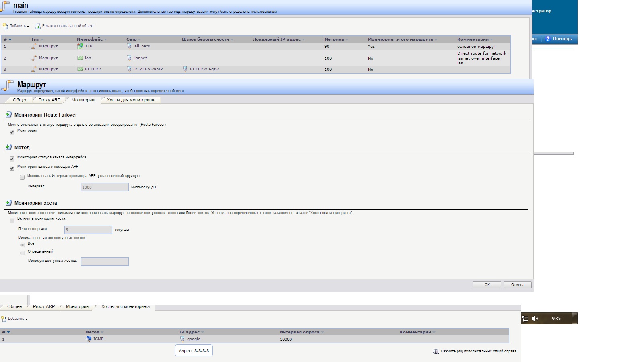This screenshot has height=362, width=644.
Task: Uncheck gateway monitoring using ARP
Action: pyautogui.click(x=12, y=168)
